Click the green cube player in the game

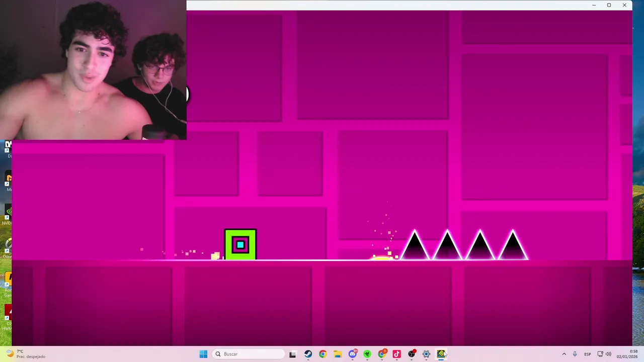(240, 244)
